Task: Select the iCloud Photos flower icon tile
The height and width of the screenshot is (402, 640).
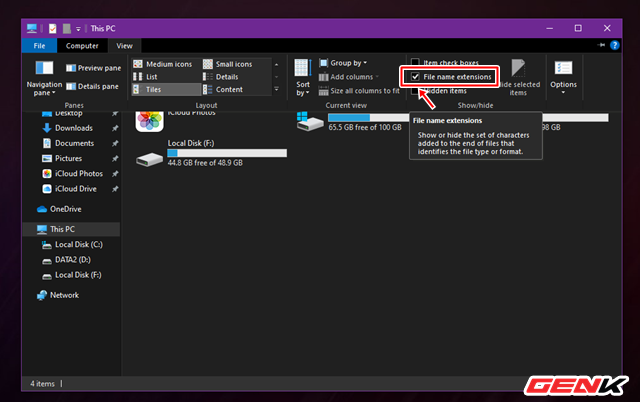Action: (x=149, y=121)
